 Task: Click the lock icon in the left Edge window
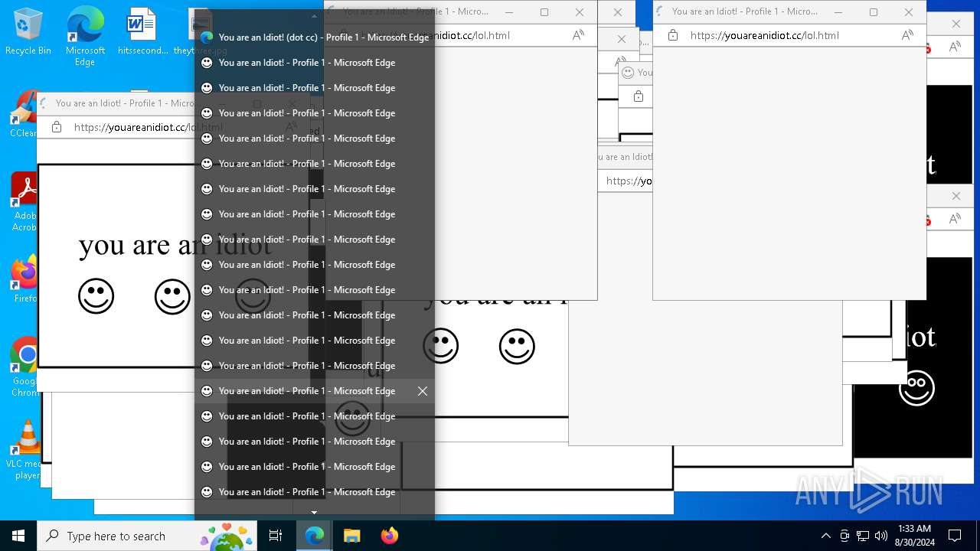click(56, 127)
